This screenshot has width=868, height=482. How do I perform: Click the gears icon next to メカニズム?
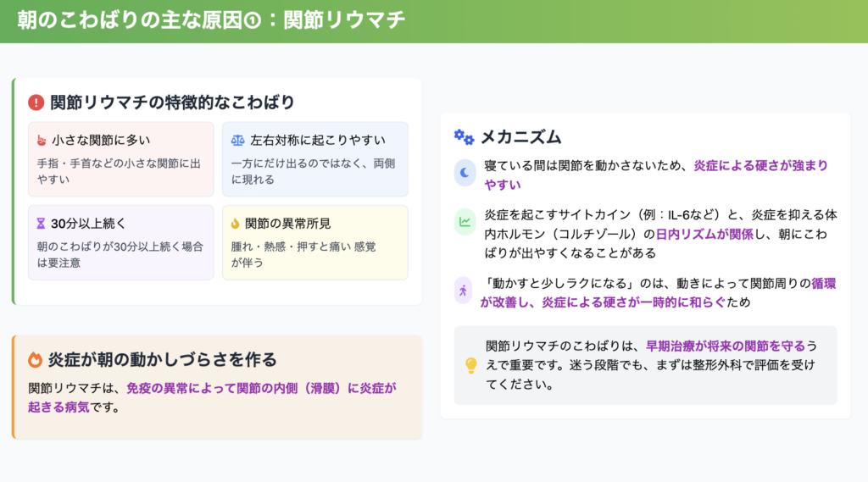pyautogui.click(x=464, y=136)
